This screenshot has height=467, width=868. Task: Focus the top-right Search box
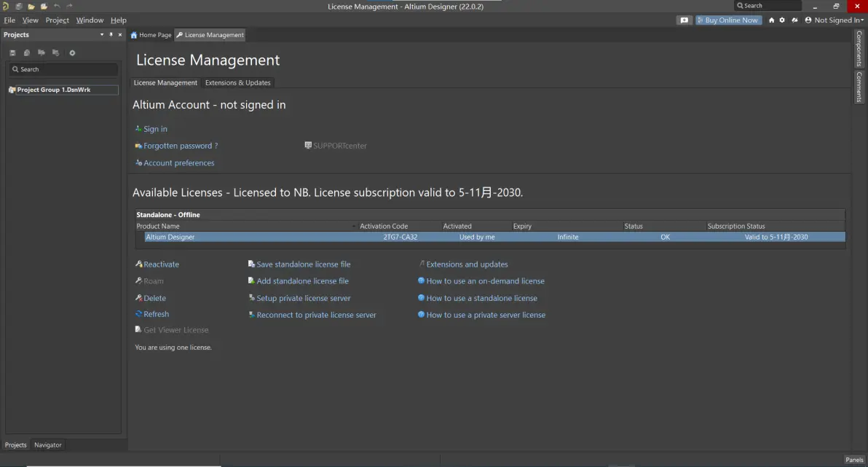(768, 6)
